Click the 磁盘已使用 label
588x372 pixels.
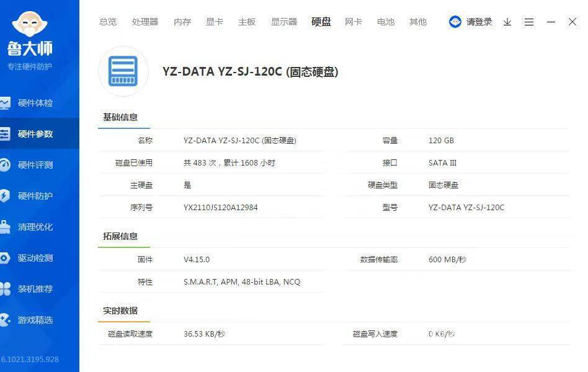point(134,162)
